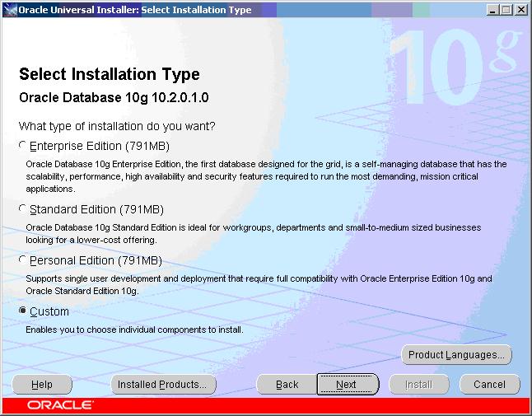Click the Help button
This screenshot has width=532, height=416.
(42, 385)
